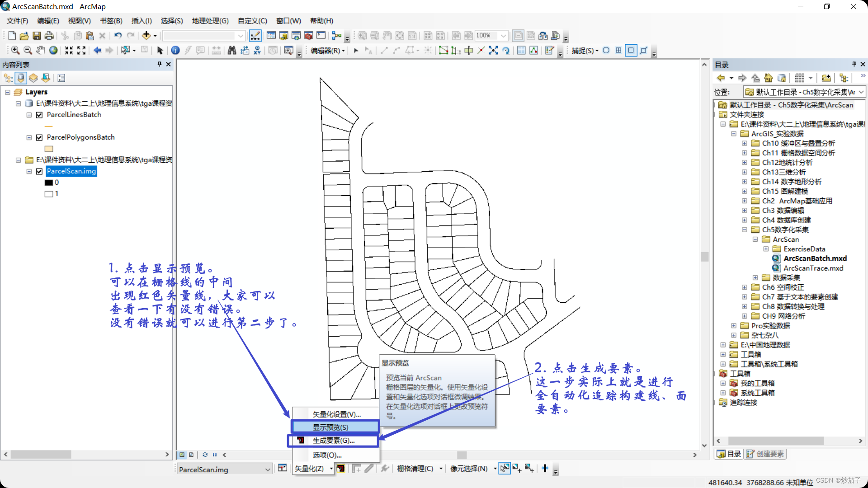Expand Ch10 缓冲区与叠置分析 folder
868x488 pixels.
tap(745, 143)
